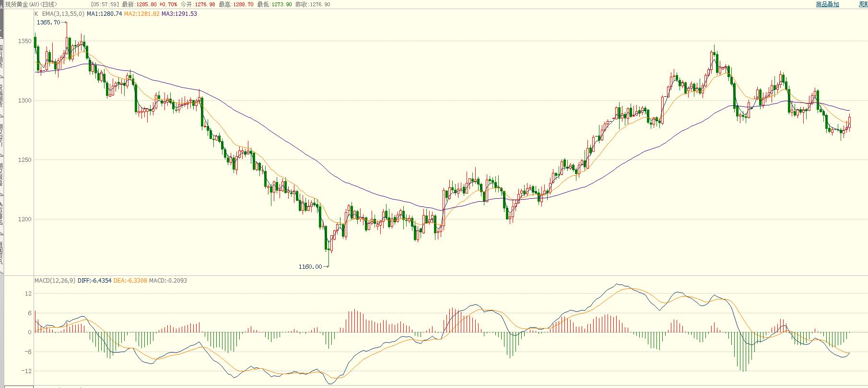Click the 1300 price axis label
Viewport: 868px width, 388px height.
[24, 101]
